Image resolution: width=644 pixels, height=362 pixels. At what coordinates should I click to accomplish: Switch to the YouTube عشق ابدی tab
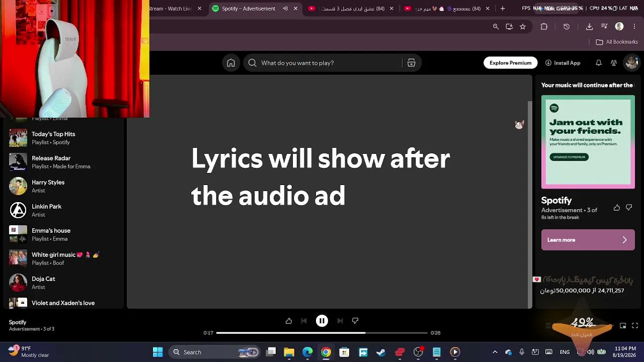point(351,9)
